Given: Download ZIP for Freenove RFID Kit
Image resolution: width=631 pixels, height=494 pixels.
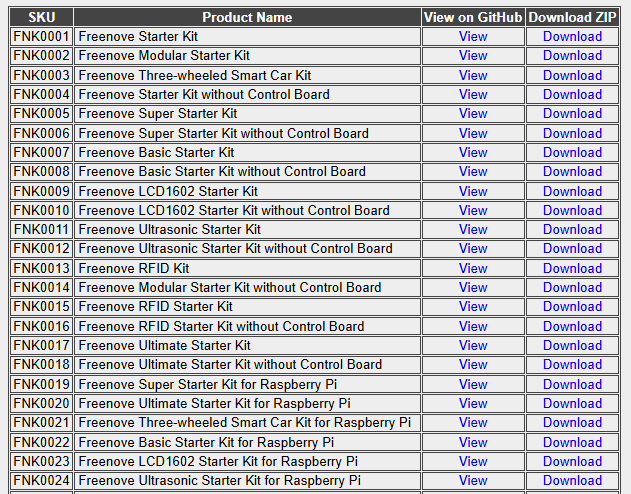Looking at the screenshot, I should pos(572,268).
